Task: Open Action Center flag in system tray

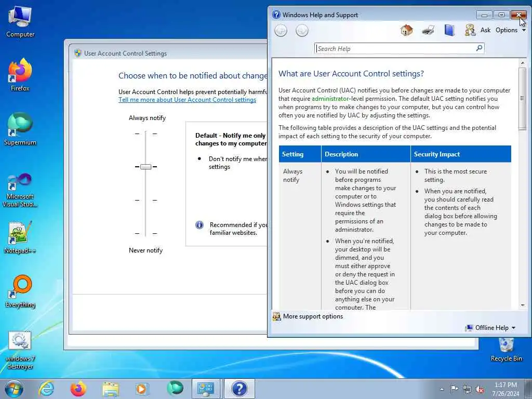Action: coord(454,389)
